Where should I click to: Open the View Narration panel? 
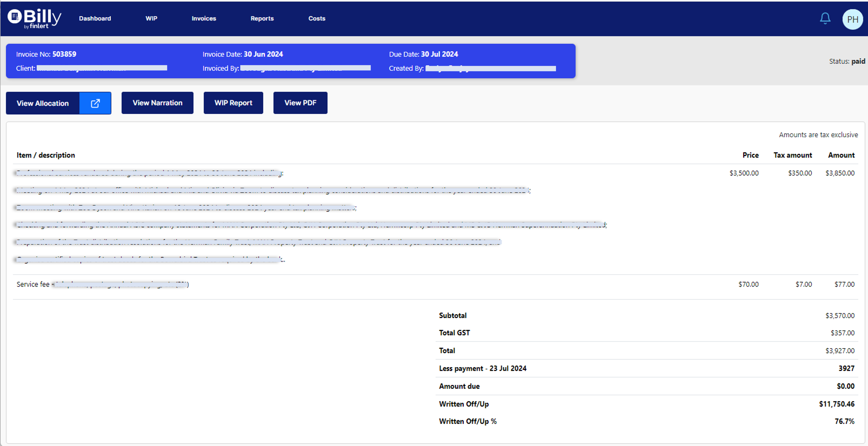tap(157, 103)
